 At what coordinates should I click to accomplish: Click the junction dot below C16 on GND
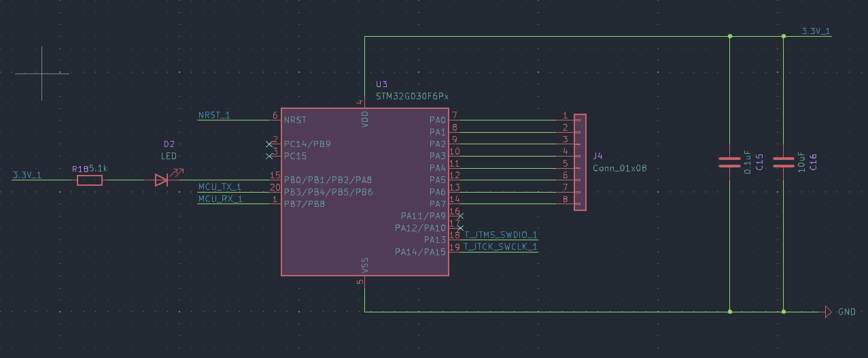coord(784,312)
